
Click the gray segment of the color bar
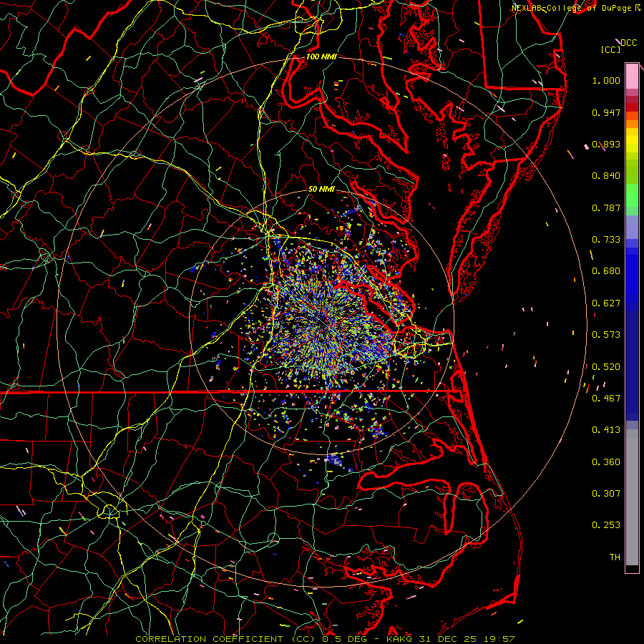632,497
